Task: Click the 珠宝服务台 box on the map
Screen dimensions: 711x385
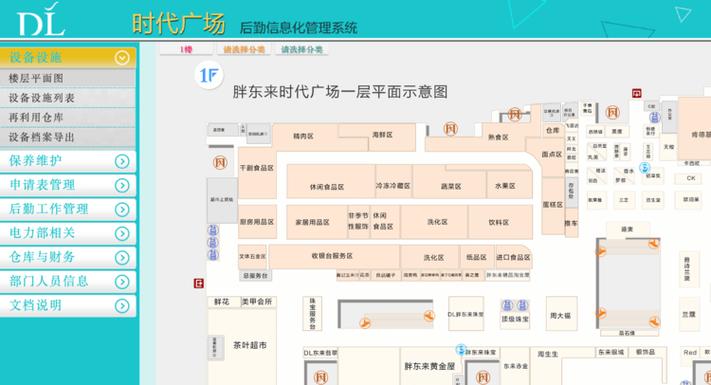Action: 312,313
